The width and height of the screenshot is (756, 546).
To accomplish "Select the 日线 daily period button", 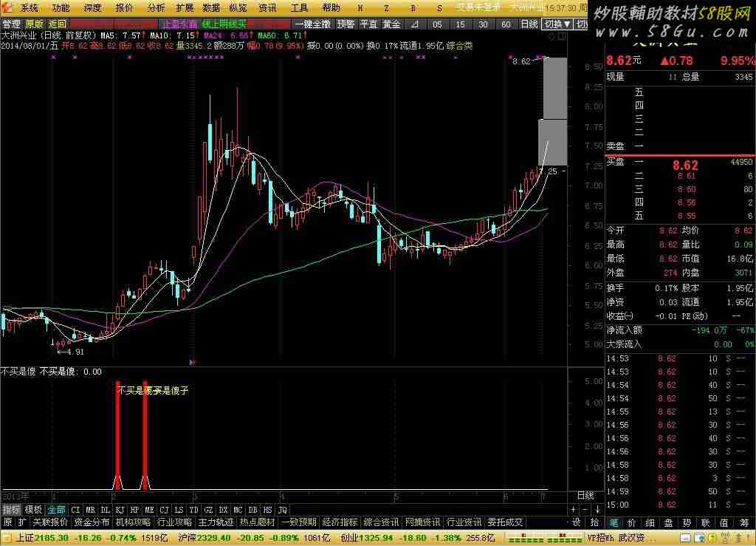I will [x=529, y=24].
